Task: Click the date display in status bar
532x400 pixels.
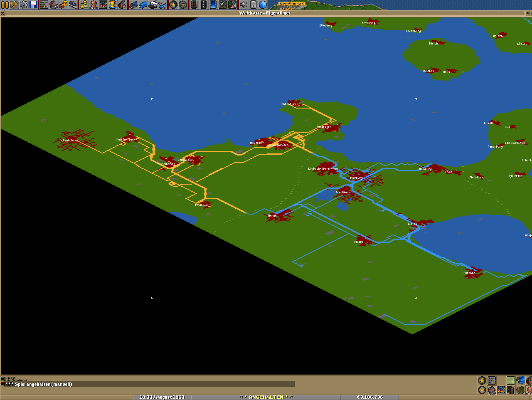Action: click(162, 397)
